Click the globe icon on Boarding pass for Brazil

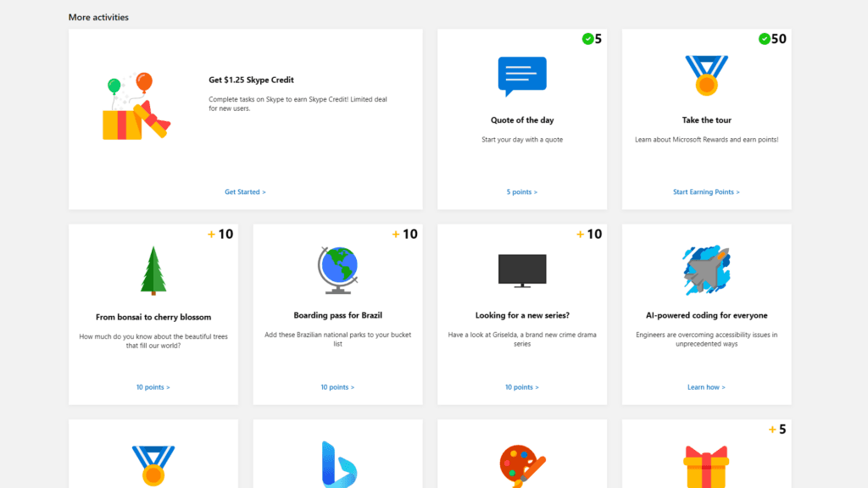[x=337, y=269]
